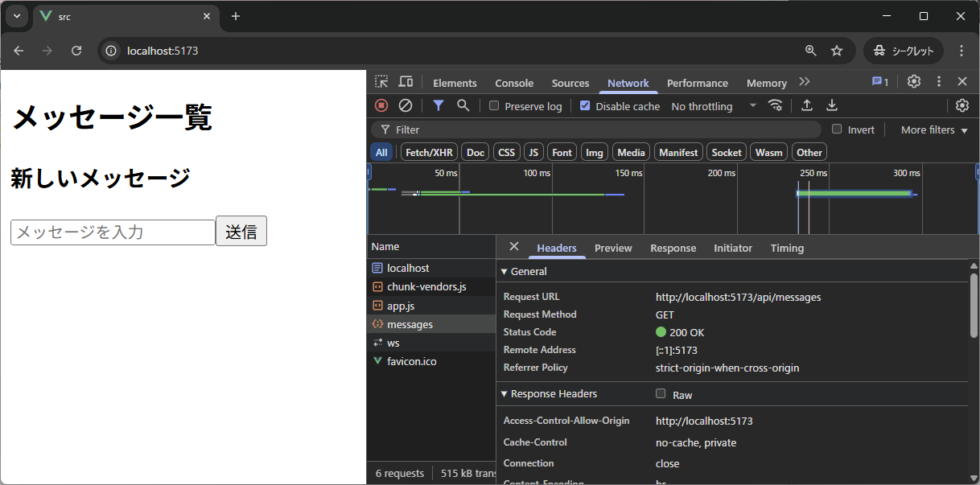Switch to the Sources tab
980x485 pixels.
tap(570, 83)
